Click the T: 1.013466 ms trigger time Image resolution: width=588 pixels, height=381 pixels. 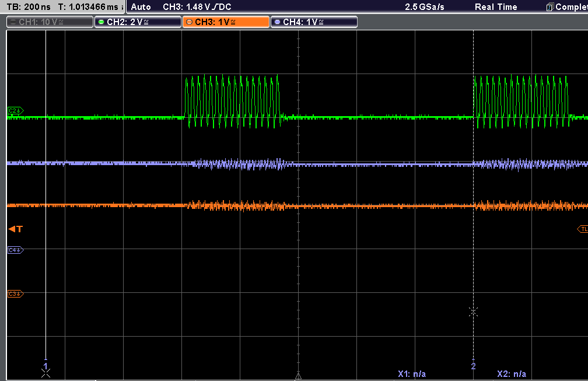pyautogui.click(x=89, y=7)
